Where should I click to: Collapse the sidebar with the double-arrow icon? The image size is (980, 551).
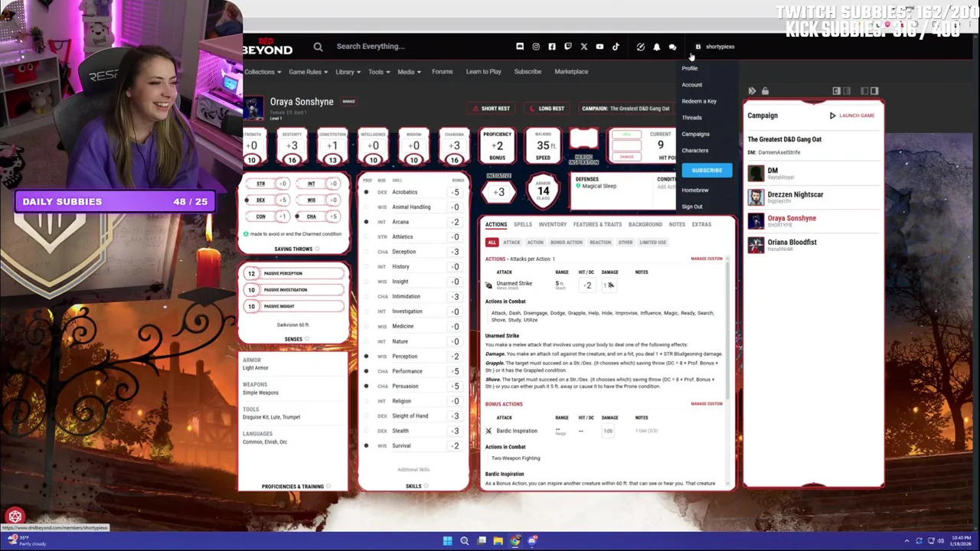coord(752,91)
